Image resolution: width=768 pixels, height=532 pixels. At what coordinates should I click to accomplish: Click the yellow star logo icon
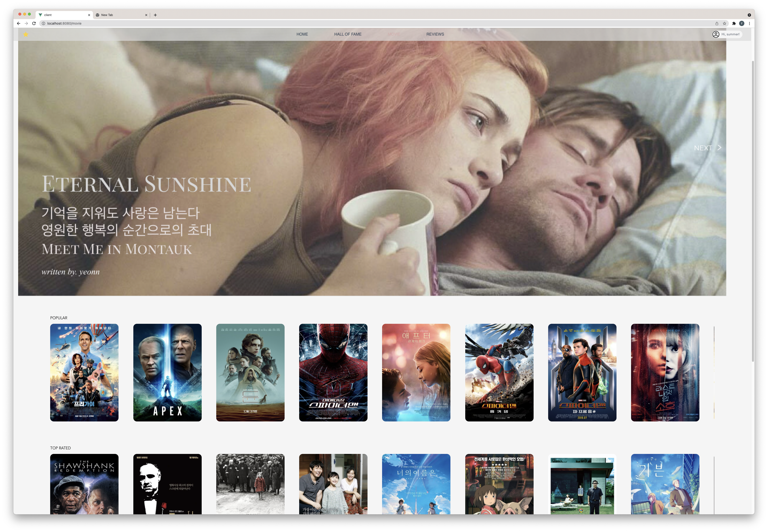(x=26, y=34)
